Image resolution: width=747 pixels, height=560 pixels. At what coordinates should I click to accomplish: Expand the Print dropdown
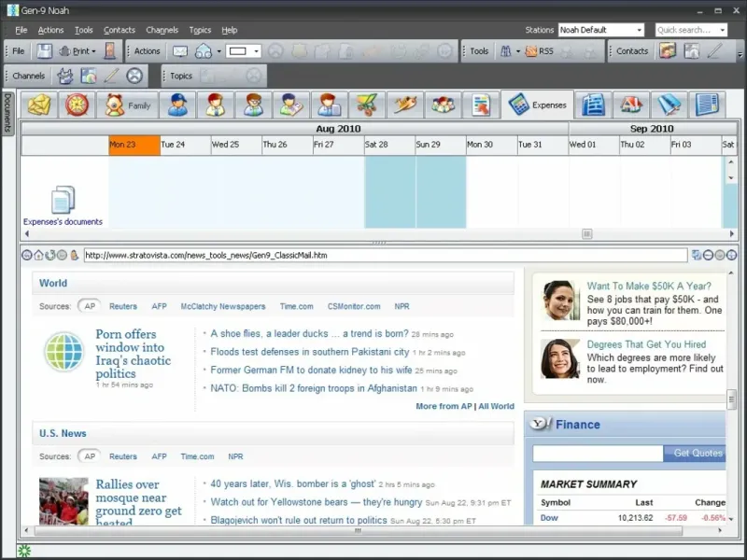point(94,51)
